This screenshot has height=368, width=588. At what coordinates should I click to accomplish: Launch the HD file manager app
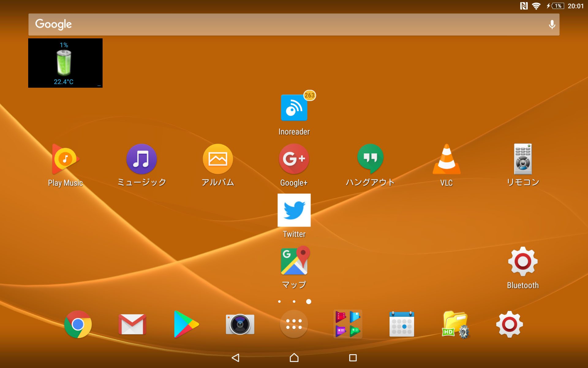(456, 324)
